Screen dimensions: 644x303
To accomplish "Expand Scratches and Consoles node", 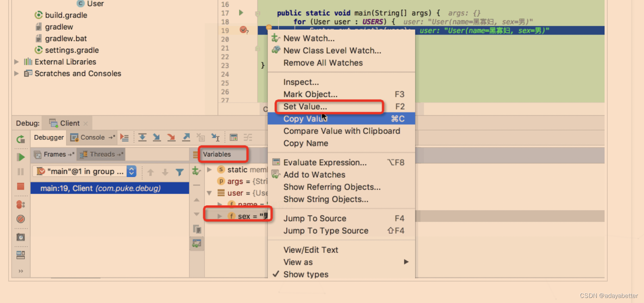I will point(16,73).
